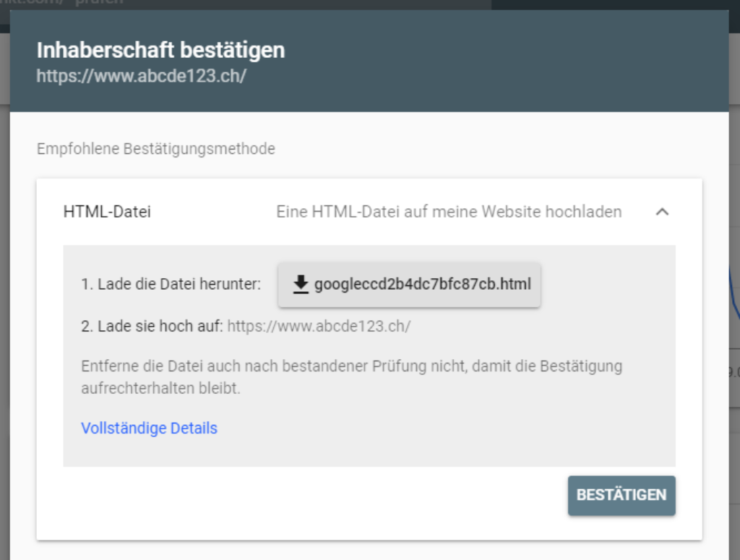This screenshot has width=740, height=560.
Task: Click the '1. Lade die Datei herunter:' text
Action: point(171,285)
